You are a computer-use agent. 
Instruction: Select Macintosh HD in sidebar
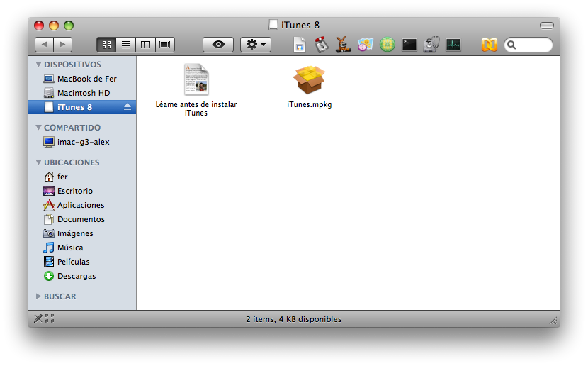click(82, 93)
